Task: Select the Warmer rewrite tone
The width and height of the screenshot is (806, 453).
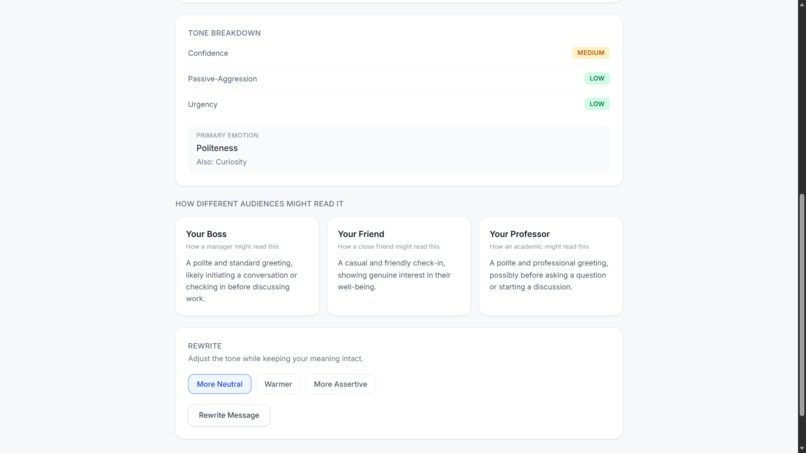Action: tap(278, 384)
